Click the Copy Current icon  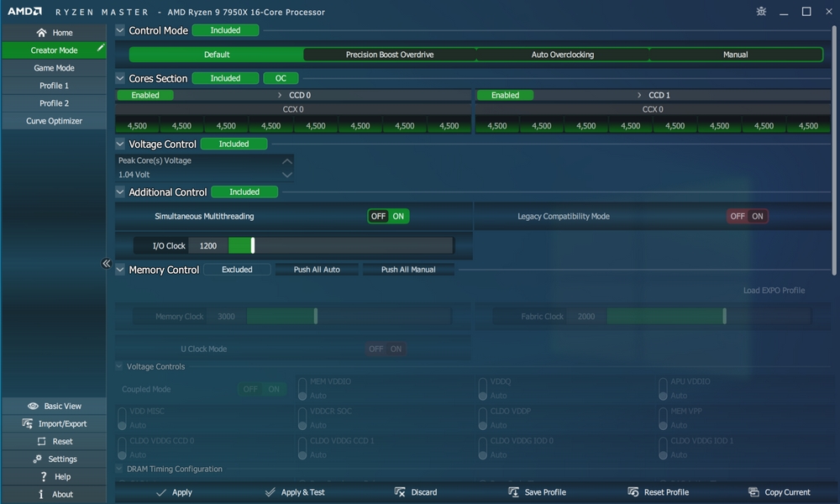[x=753, y=492]
